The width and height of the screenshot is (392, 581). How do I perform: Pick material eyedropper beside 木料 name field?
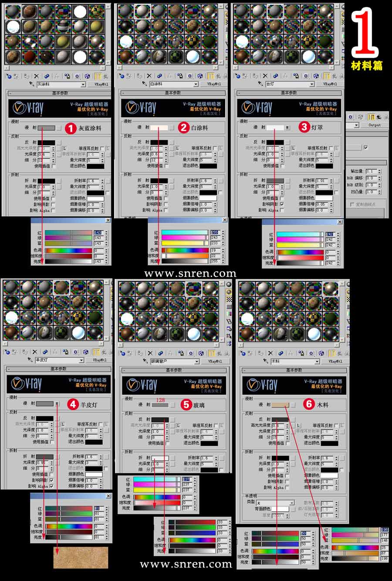[266, 361]
